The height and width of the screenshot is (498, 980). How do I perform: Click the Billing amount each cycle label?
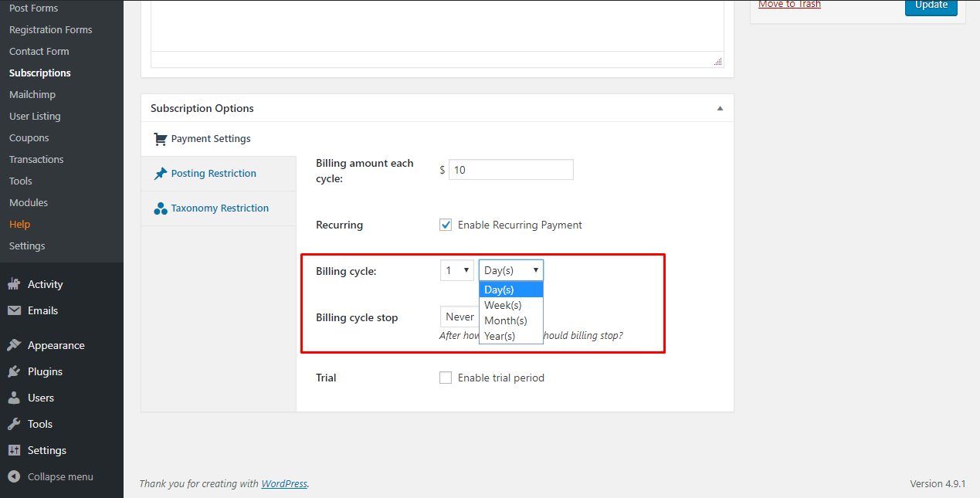coord(365,171)
